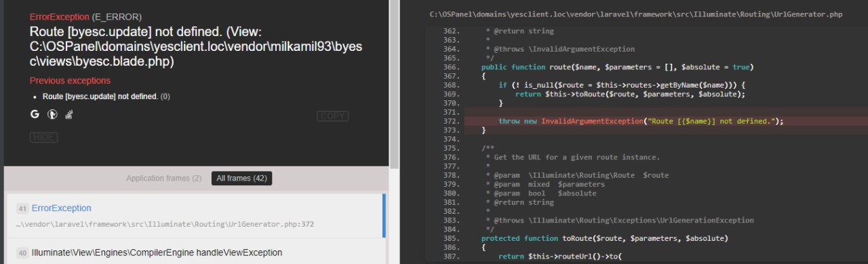Click line 368 is_null route check

point(622,85)
